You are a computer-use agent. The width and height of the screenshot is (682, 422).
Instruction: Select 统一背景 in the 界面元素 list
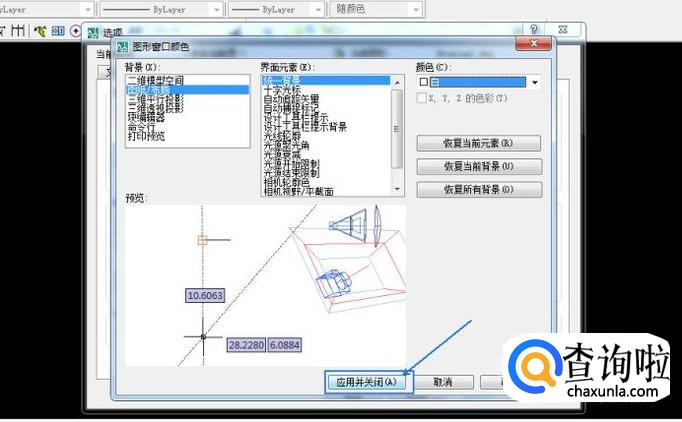pyautogui.click(x=326, y=80)
